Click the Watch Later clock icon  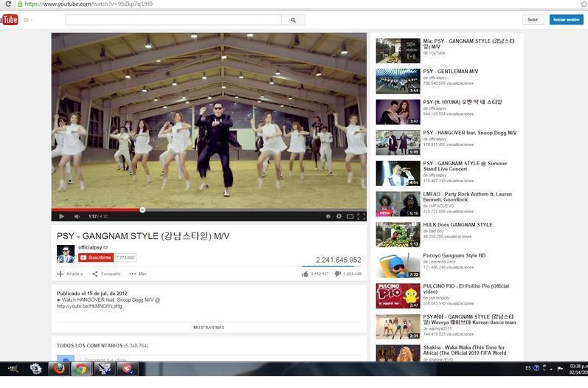click(x=328, y=216)
